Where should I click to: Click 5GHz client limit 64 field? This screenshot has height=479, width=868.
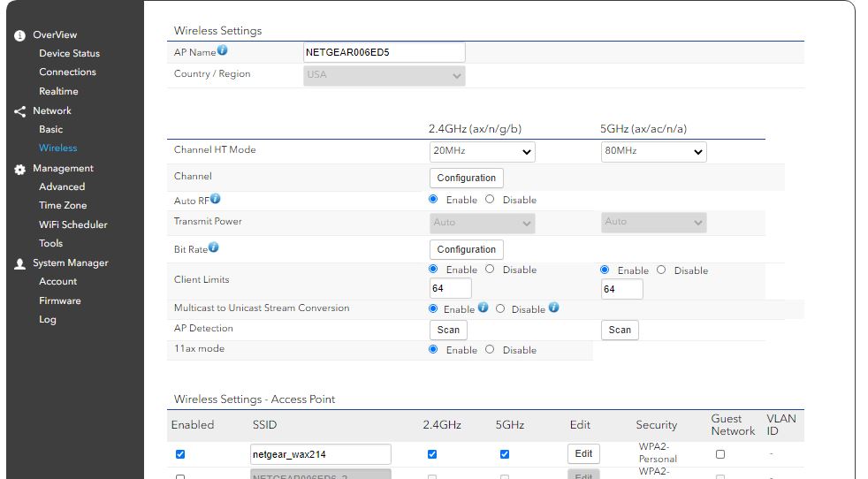622,289
